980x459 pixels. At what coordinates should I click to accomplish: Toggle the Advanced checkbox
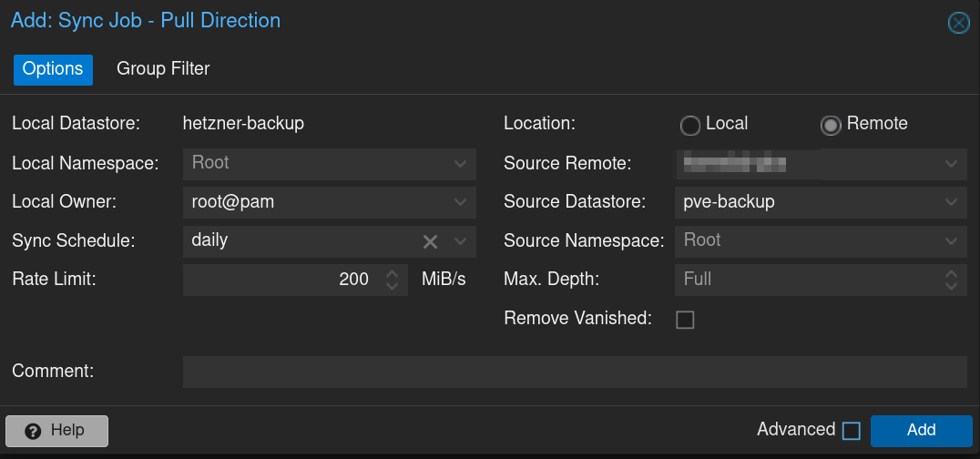point(851,431)
